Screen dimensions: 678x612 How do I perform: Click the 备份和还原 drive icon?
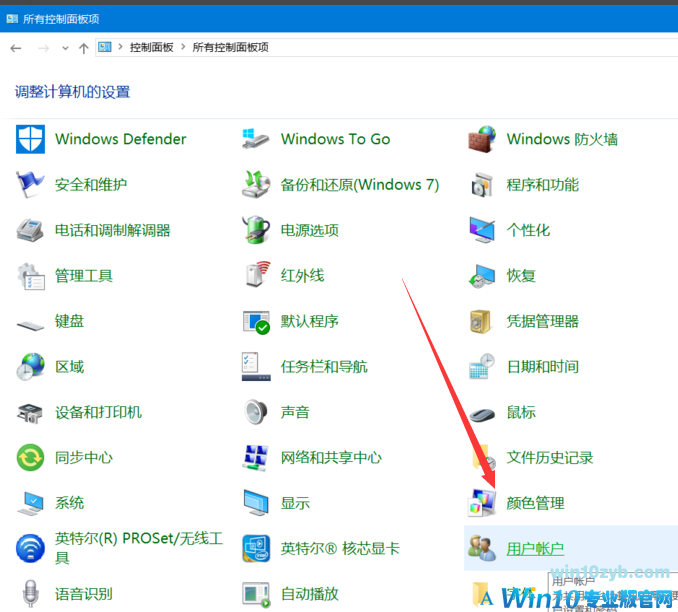click(256, 185)
